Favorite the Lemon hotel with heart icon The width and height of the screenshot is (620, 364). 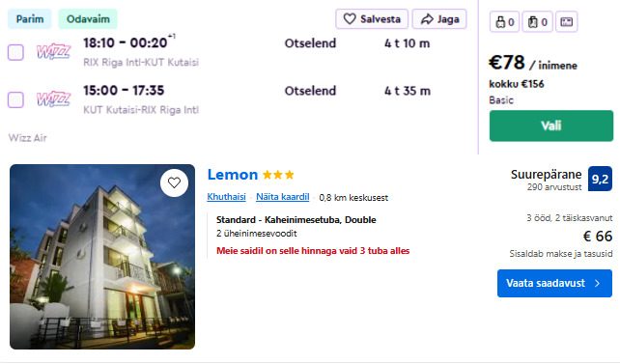[x=174, y=182]
